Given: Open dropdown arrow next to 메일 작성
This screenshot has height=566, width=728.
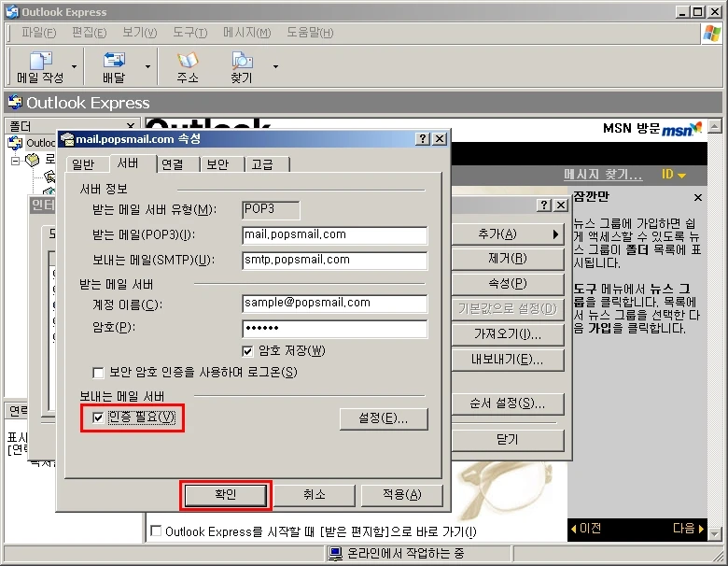Looking at the screenshot, I should [x=74, y=67].
